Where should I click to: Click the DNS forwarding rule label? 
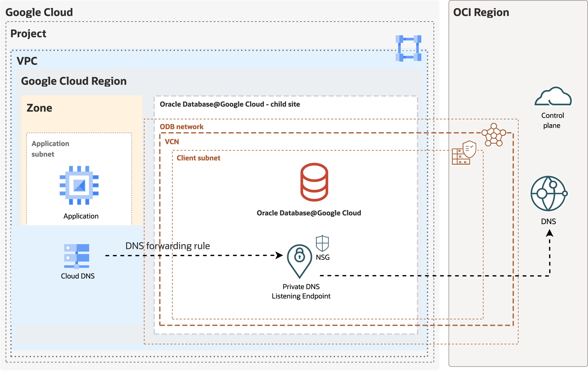pos(168,246)
